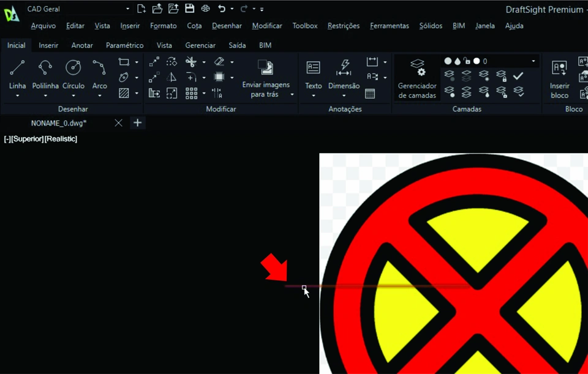Open the Arquivo menu
588x374 pixels.
click(x=43, y=26)
